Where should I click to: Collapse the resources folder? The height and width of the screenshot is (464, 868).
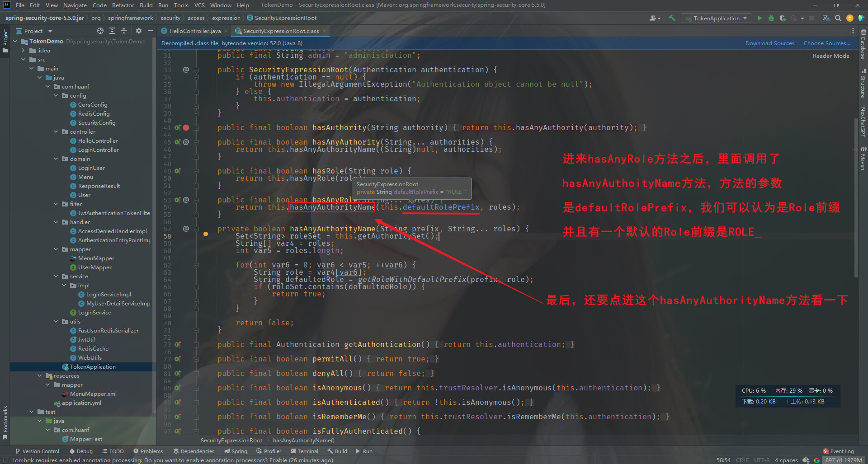pyautogui.click(x=40, y=376)
